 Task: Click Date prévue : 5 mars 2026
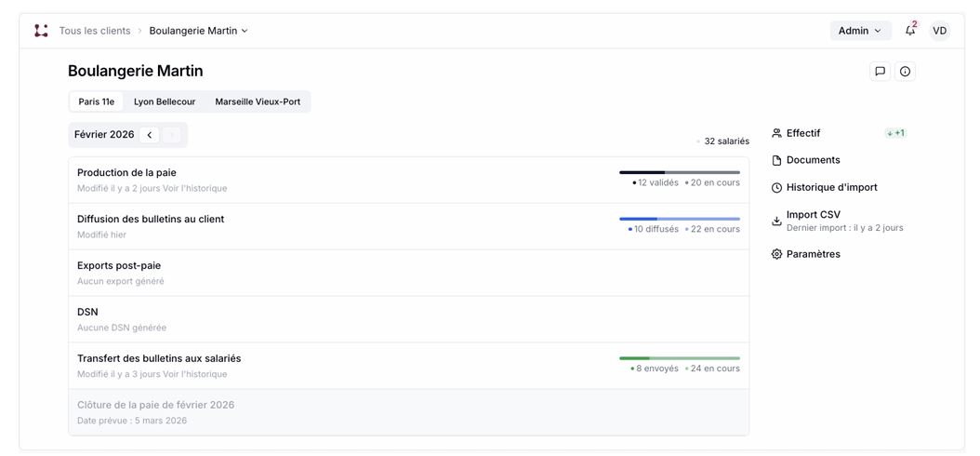coord(132,421)
